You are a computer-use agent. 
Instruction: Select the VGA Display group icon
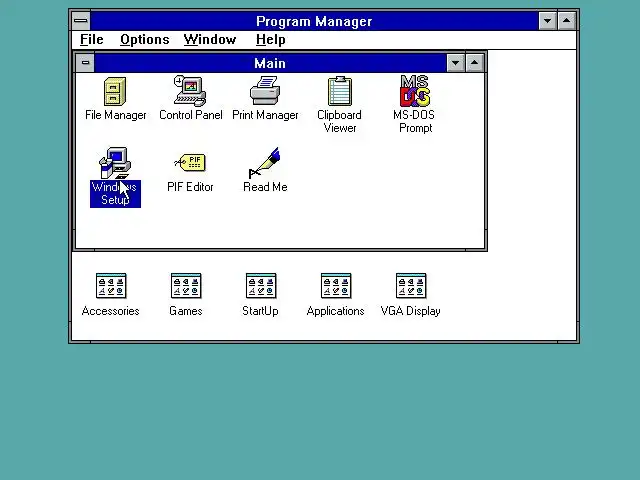[411, 286]
